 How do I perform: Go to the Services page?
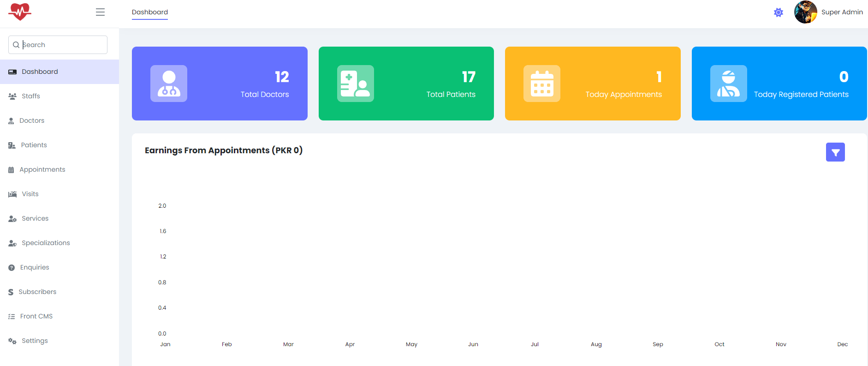click(35, 218)
